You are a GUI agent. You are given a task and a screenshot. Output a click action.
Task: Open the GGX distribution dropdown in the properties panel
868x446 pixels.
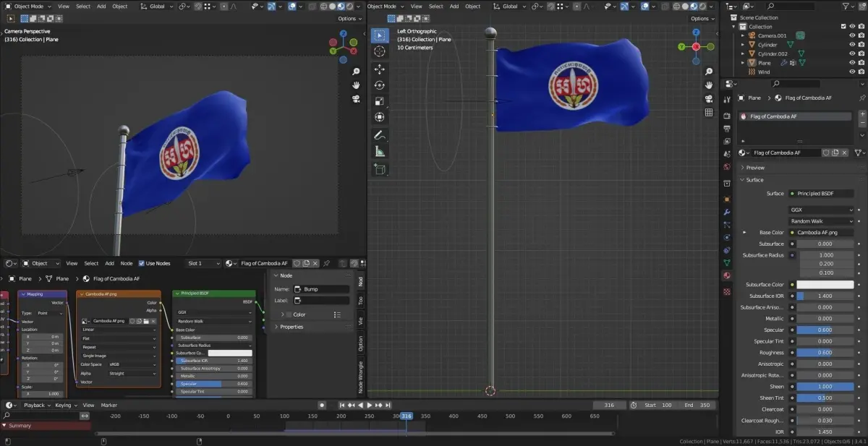pyautogui.click(x=821, y=210)
